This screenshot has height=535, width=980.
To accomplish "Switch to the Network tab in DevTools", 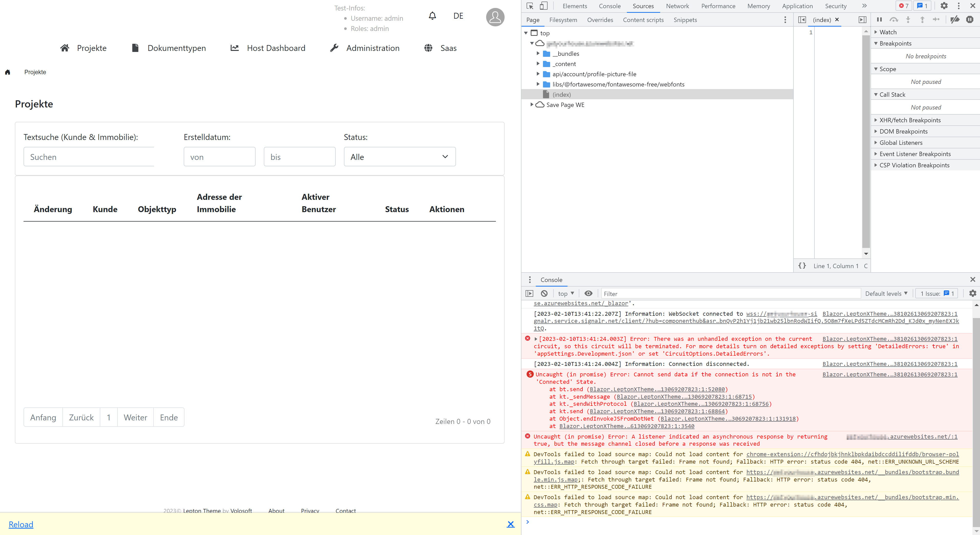I will pos(678,6).
